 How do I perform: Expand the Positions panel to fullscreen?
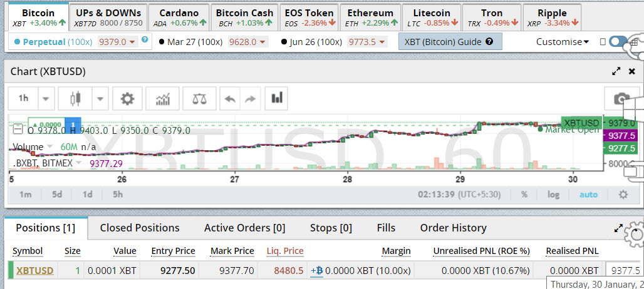(x=618, y=228)
